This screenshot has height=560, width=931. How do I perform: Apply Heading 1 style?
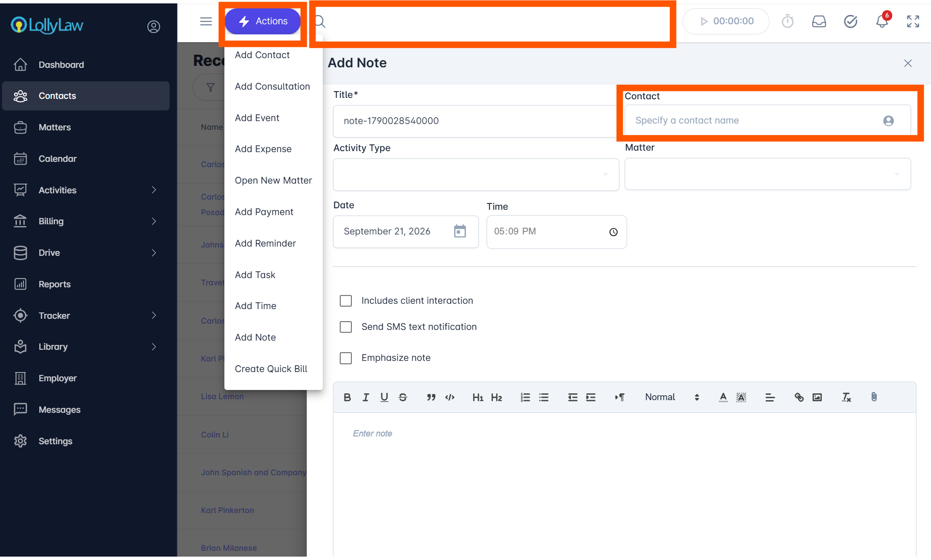tap(478, 397)
